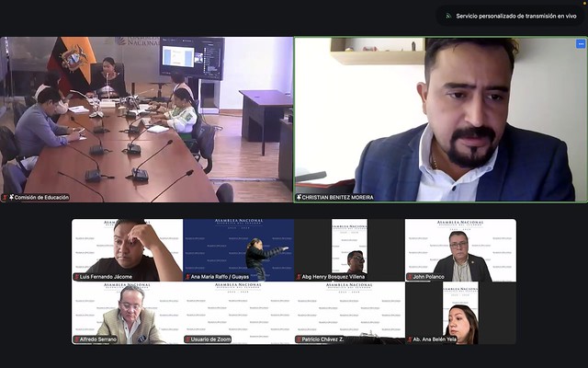Screen dimensions: 588x368
Task: Click the muted microphone icon beside Comisión de Educación
Action: pos(5,197)
